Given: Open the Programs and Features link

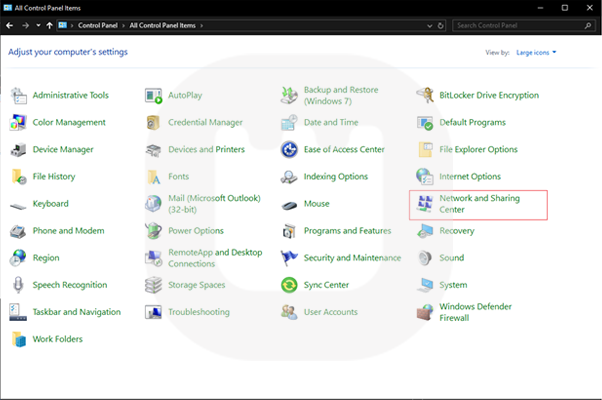Looking at the screenshot, I should (347, 231).
